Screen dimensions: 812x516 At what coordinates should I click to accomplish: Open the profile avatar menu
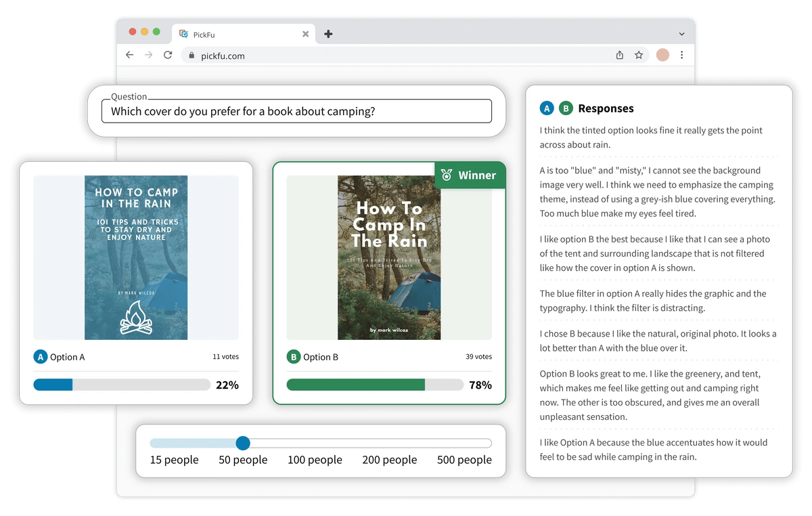click(x=661, y=55)
